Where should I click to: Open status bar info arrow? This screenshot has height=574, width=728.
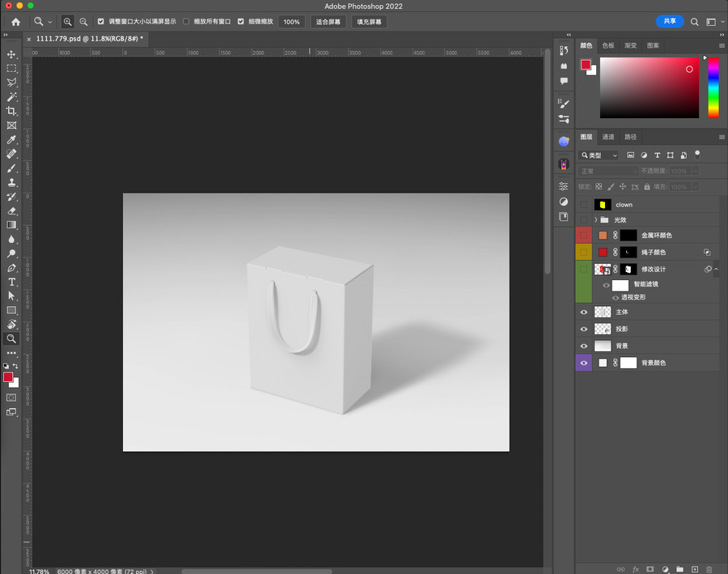click(x=152, y=572)
